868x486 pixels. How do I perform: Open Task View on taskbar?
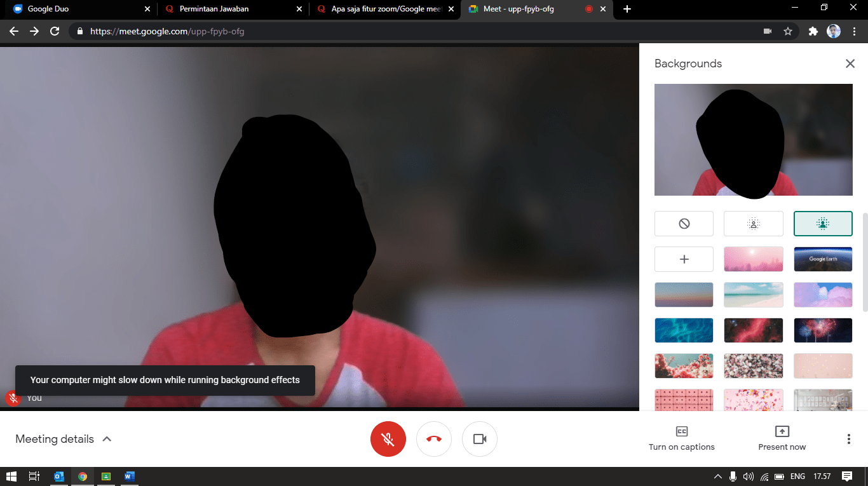34,476
